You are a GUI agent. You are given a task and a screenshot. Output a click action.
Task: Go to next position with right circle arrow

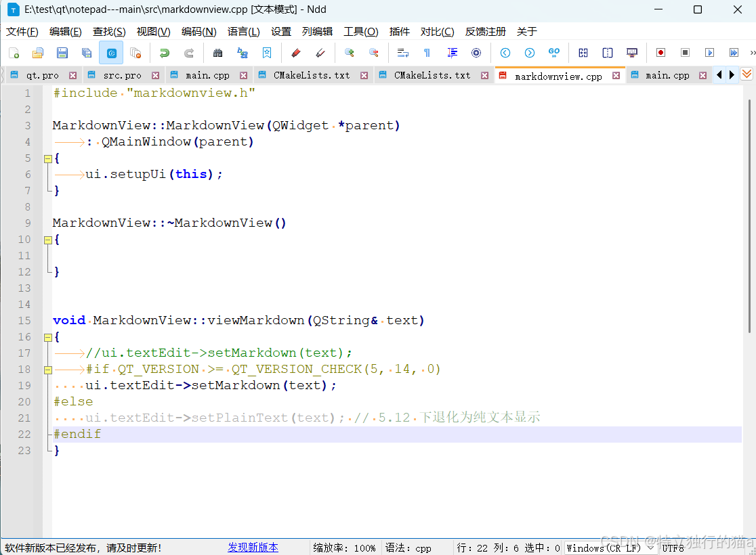point(529,53)
